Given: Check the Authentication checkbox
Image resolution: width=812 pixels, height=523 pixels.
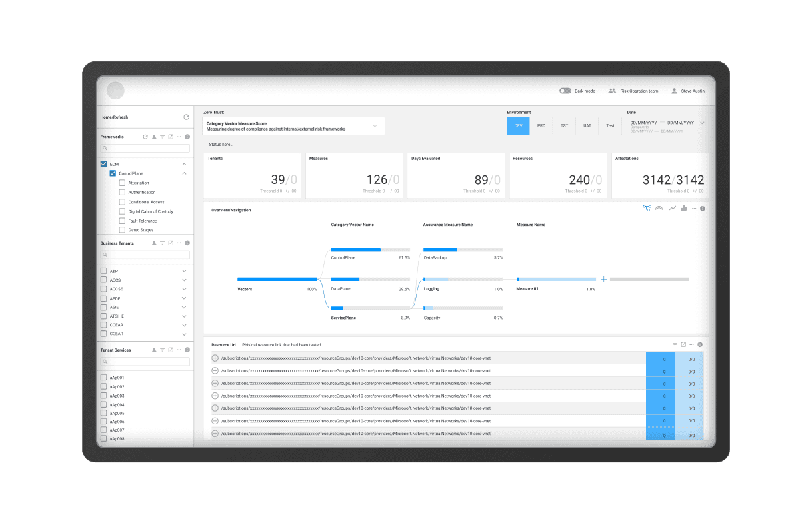Looking at the screenshot, I should tap(122, 192).
